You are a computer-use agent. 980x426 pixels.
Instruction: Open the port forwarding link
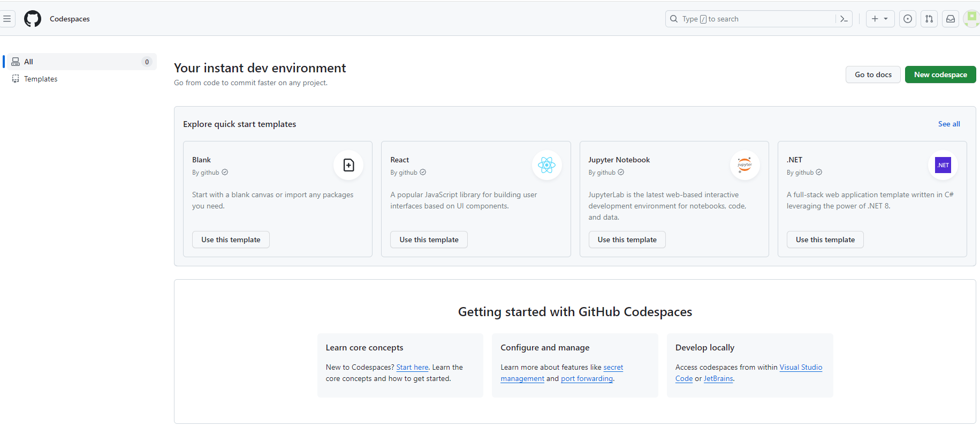pyautogui.click(x=587, y=378)
